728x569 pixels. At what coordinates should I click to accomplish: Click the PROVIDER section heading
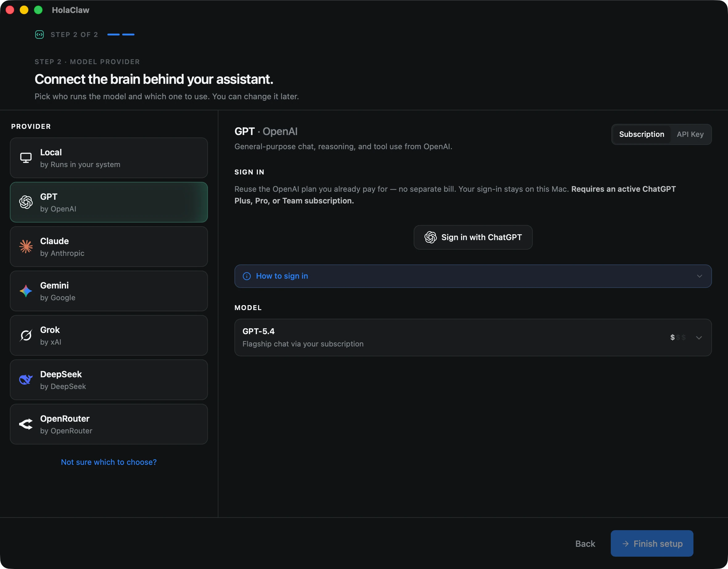tap(31, 126)
